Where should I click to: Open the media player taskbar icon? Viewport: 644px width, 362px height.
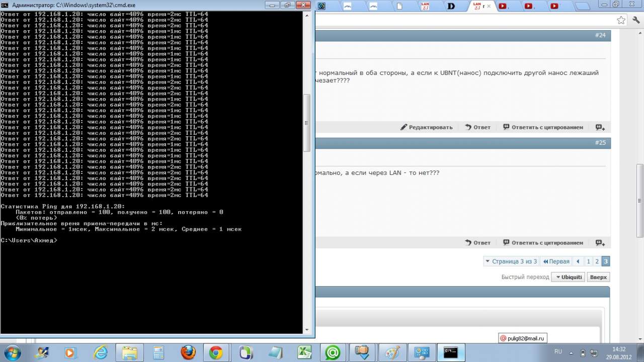click(x=70, y=353)
